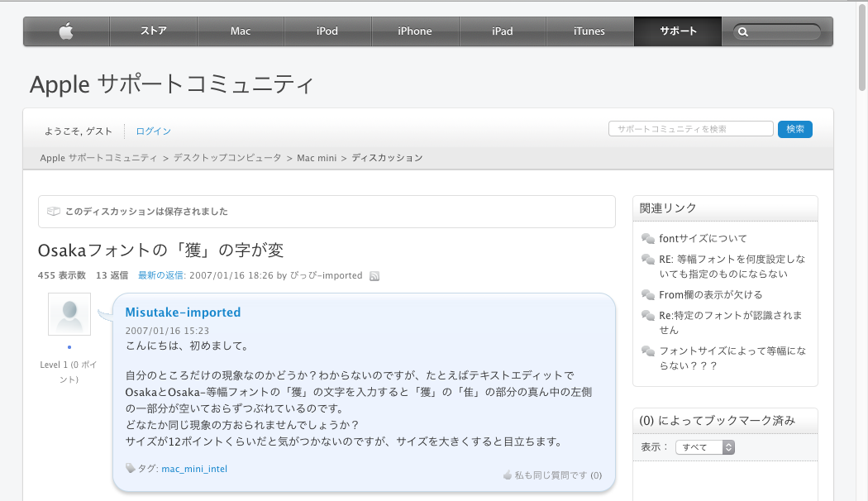Click the Apple サポートコミュニティ page title
Screen dimensions: 868x501
click(x=172, y=84)
